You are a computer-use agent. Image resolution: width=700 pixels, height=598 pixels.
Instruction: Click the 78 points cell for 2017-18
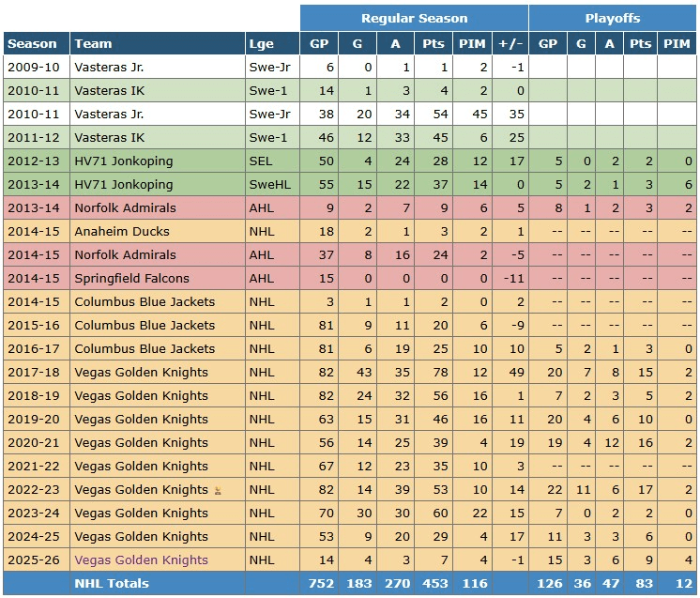[x=433, y=372]
